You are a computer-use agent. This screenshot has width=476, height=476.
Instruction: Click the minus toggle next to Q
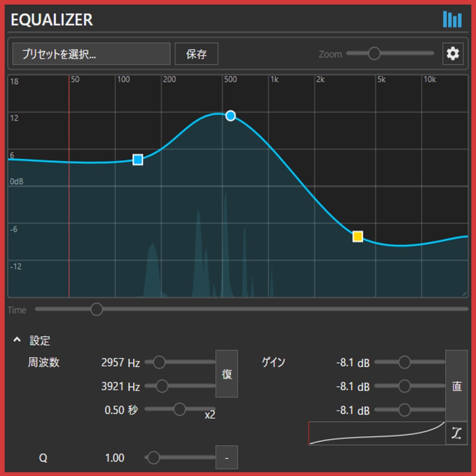pyautogui.click(x=226, y=457)
